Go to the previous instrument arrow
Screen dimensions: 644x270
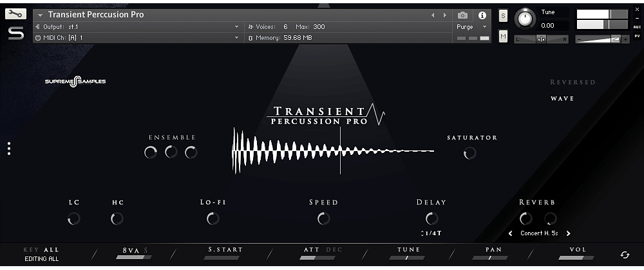433,15
